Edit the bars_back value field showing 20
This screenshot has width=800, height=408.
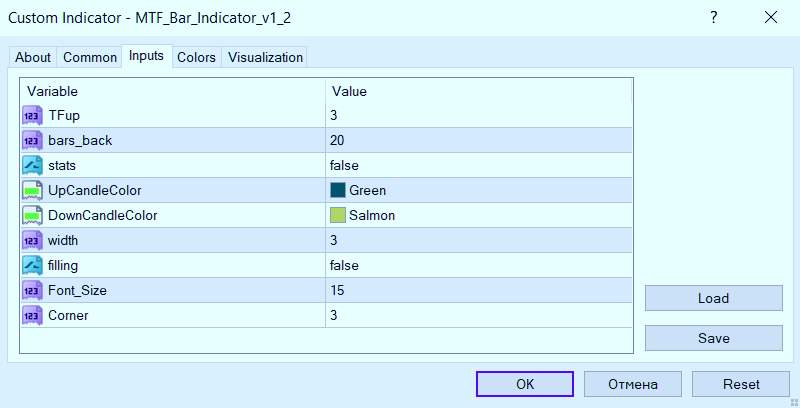480,140
